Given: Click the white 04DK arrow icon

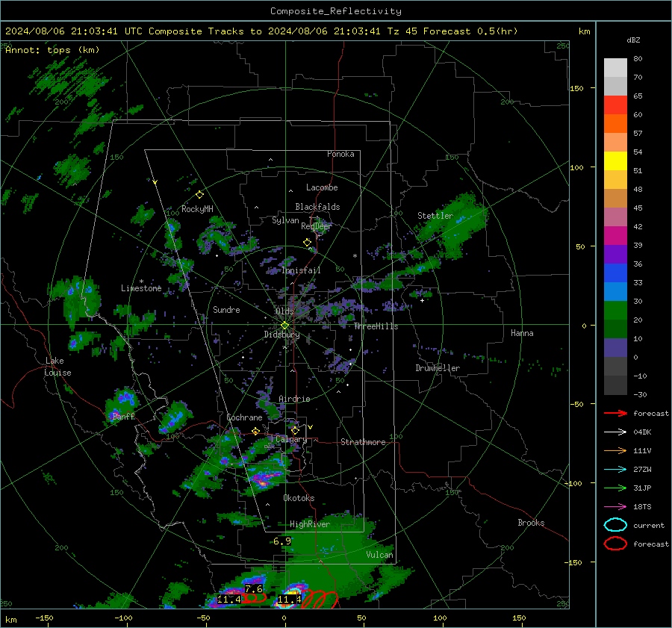Looking at the screenshot, I should click(615, 432).
